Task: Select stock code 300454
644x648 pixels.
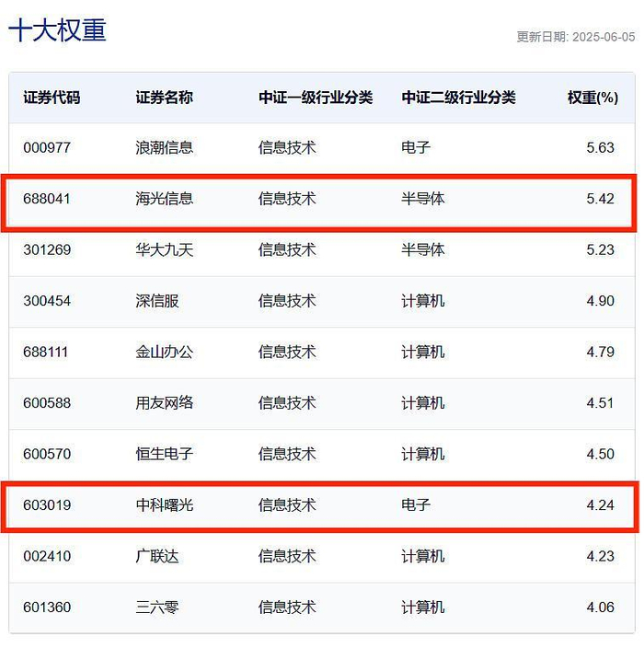Action: (47, 301)
